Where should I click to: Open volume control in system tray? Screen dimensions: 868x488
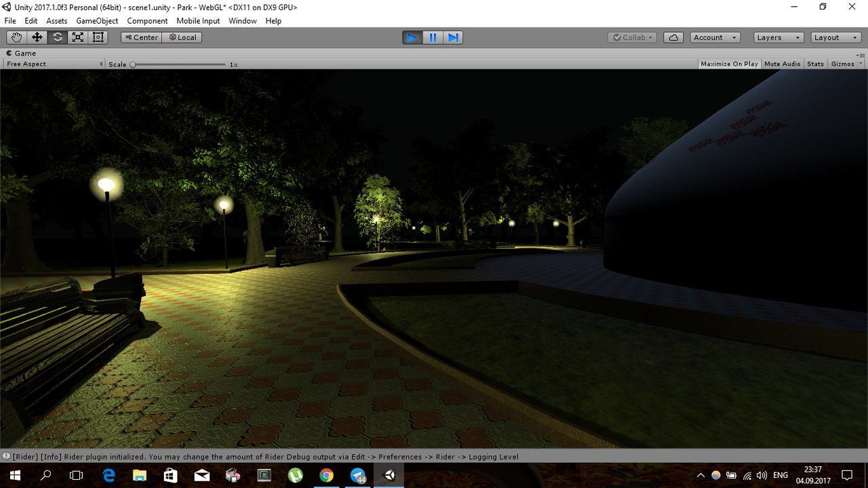pos(761,475)
